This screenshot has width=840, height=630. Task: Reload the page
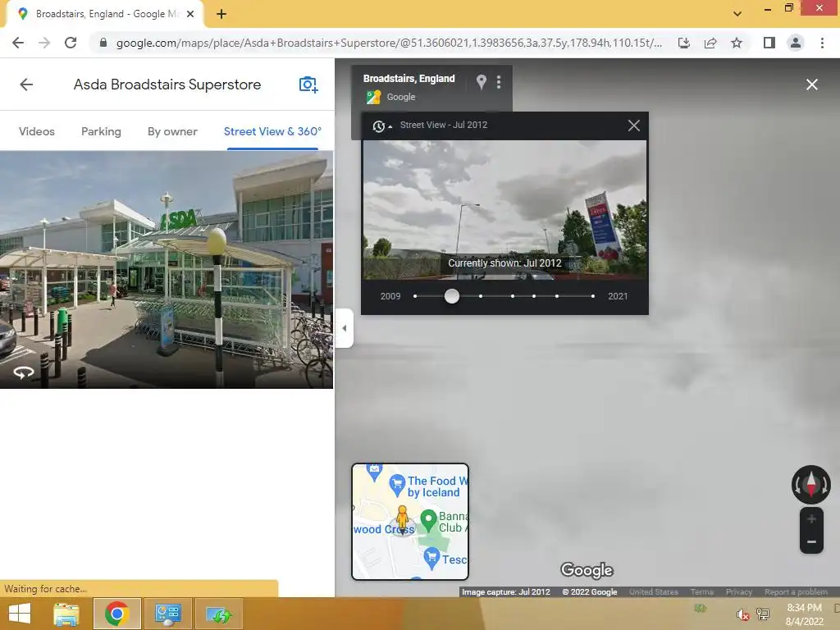[71, 43]
